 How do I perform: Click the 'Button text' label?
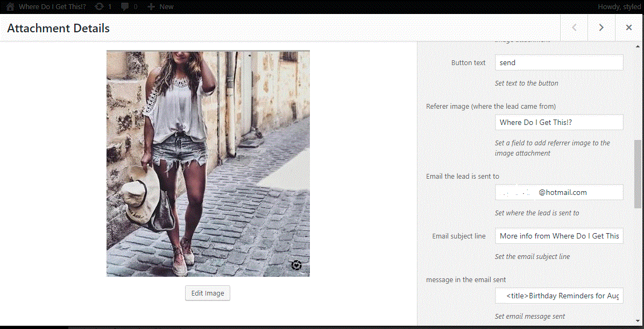coord(468,63)
